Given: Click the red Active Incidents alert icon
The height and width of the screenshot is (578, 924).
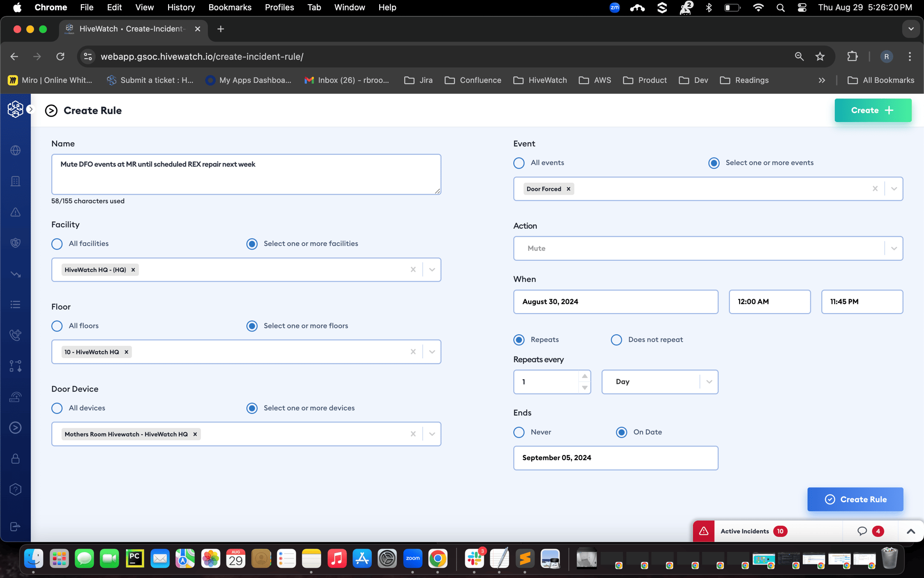Looking at the screenshot, I should (x=704, y=531).
